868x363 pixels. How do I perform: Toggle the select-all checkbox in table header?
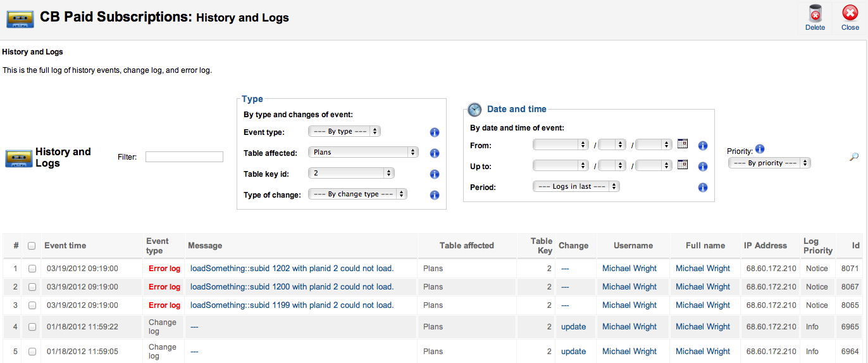(32, 246)
